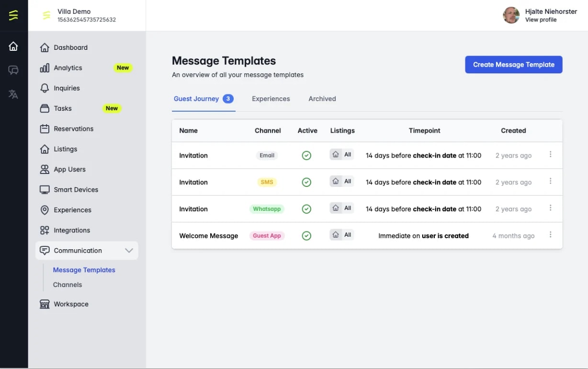Toggle active checkmark on Welcome Message row
This screenshot has height=369, width=588.
(306, 236)
